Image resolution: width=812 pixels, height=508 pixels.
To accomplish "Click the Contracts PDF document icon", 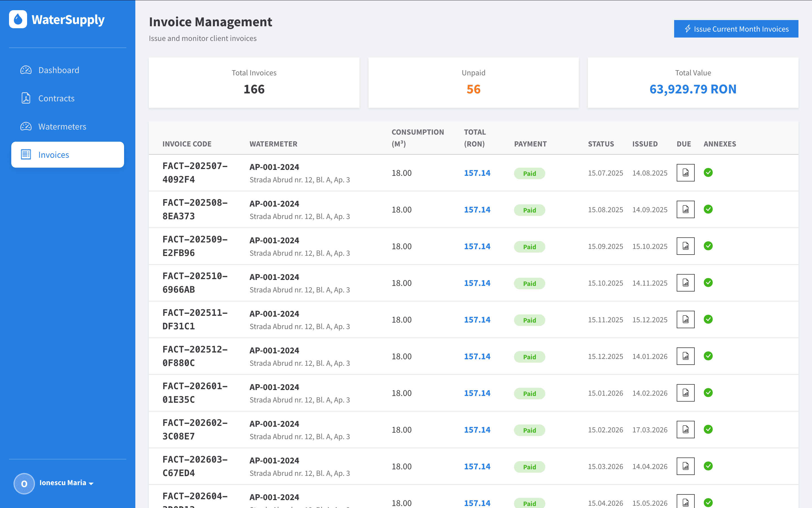I will tap(26, 98).
